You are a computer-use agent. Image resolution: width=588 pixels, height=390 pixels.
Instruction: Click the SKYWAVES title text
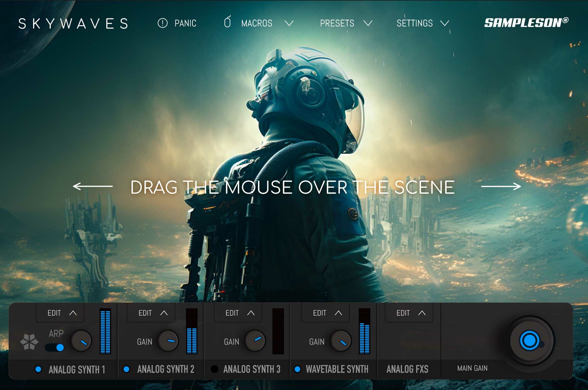74,23
